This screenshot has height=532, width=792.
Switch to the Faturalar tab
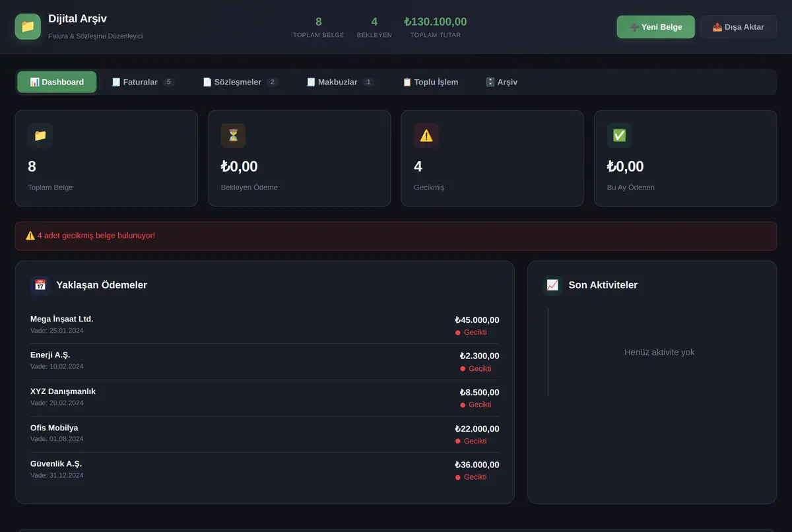[x=143, y=82]
